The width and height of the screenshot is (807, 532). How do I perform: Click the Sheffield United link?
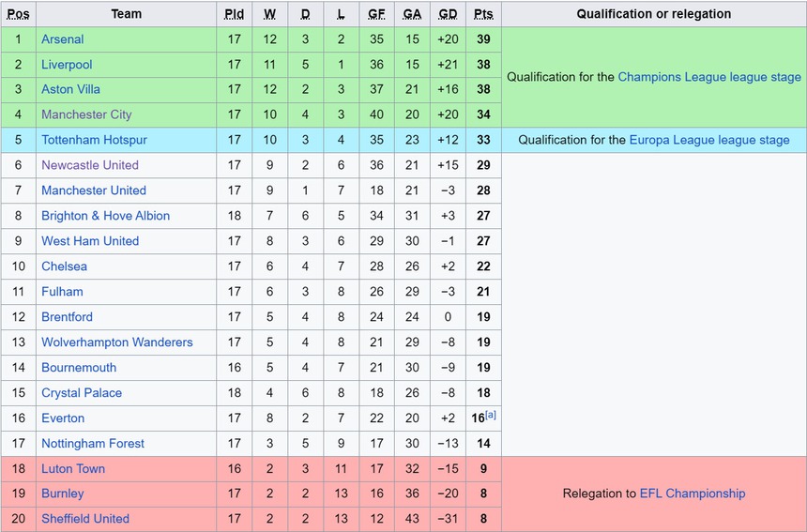pyautogui.click(x=85, y=519)
